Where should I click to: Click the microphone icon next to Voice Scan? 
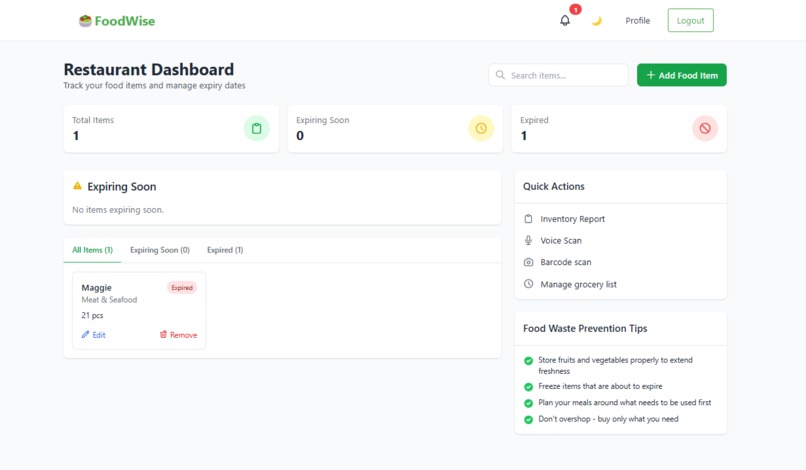(528, 240)
